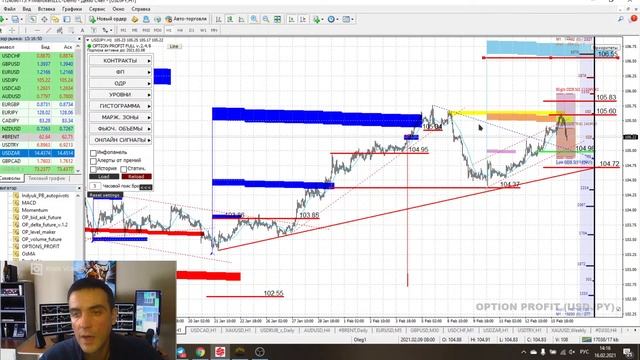The image size is (640, 360).
Task: Select the candlestick chart type icon
Action: [x=230, y=19]
